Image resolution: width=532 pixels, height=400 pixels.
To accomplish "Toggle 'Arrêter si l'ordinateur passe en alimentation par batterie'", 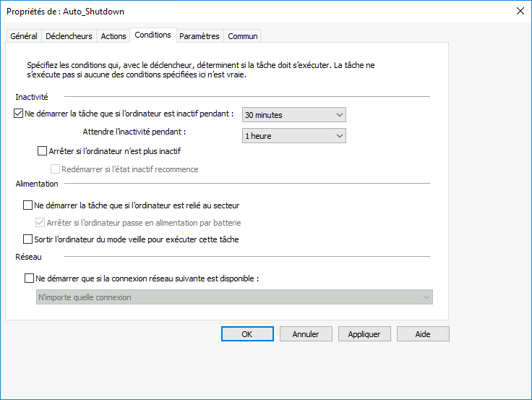I will [x=40, y=222].
